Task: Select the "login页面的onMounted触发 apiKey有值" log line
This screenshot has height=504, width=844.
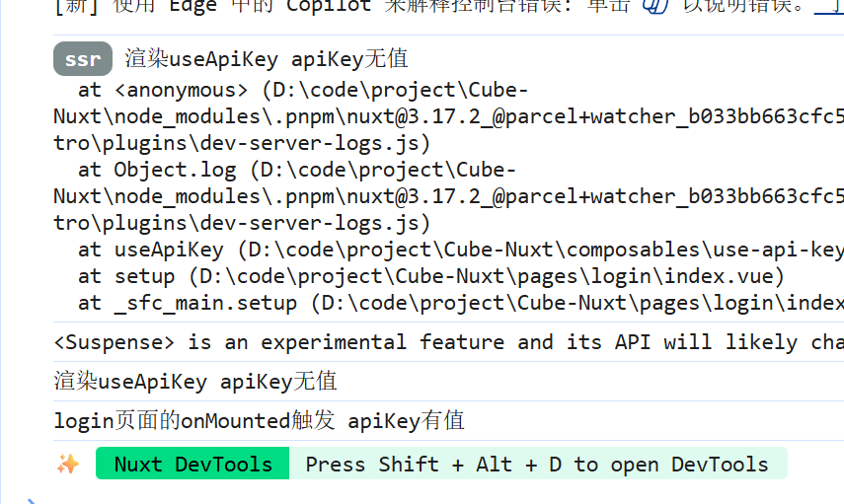Action: click(259, 421)
